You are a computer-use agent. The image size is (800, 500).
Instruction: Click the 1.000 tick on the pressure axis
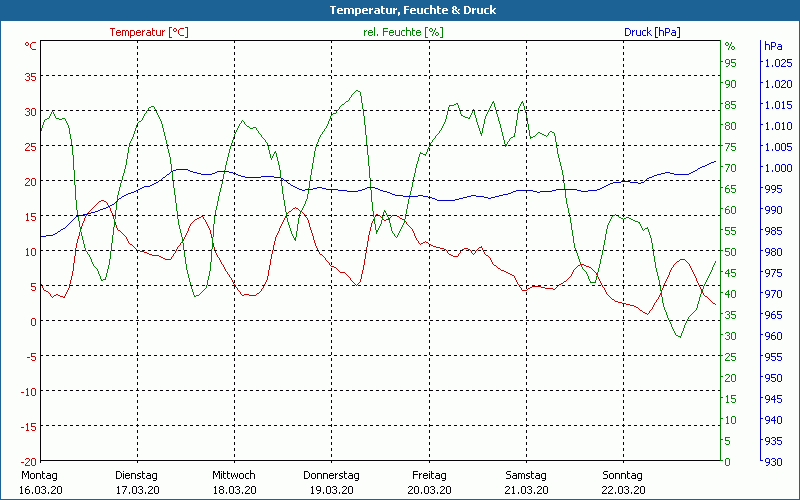tap(777, 168)
